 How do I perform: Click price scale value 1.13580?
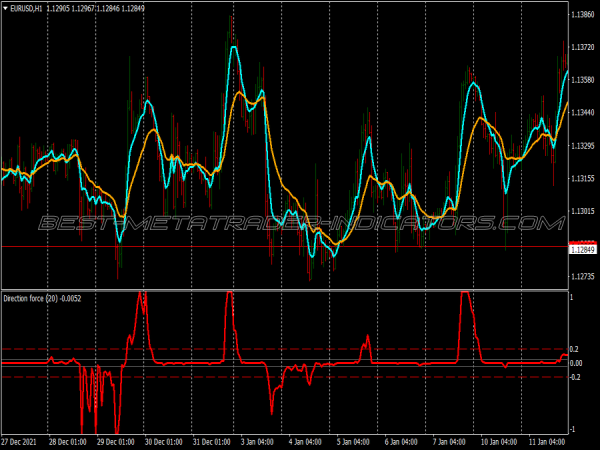(x=582, y=80)
